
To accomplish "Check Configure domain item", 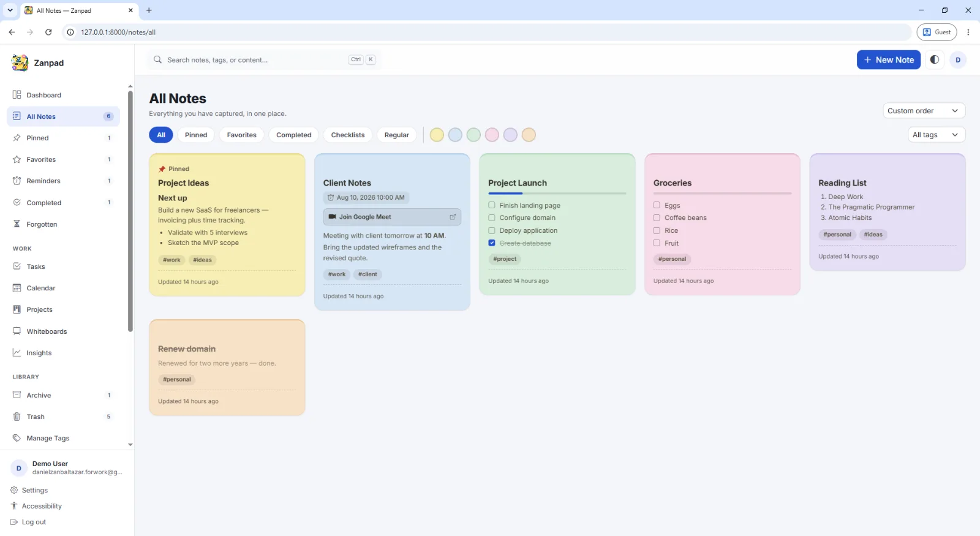I will pyautogui.click(x=491, y=217).
